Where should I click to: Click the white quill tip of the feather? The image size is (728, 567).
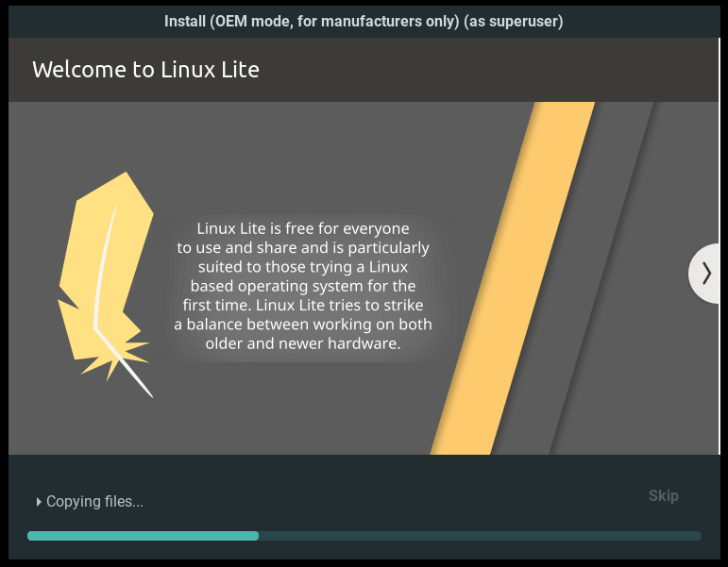click(144, 388)
